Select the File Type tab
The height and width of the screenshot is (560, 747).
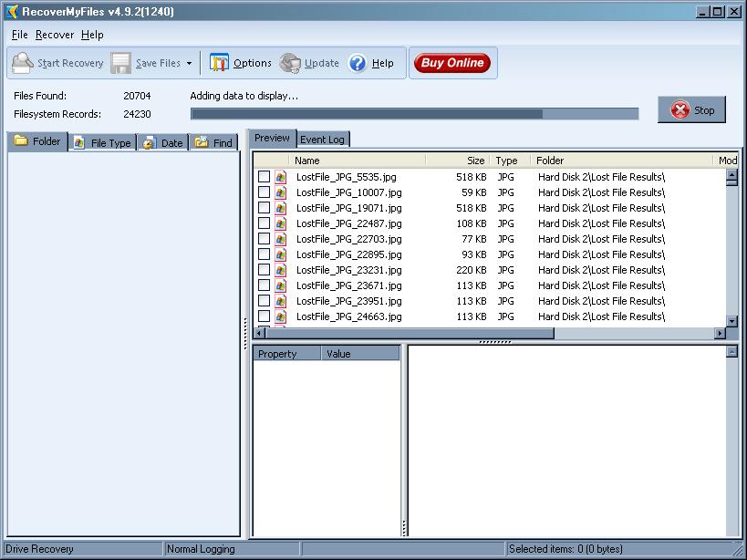pos(103,143)
